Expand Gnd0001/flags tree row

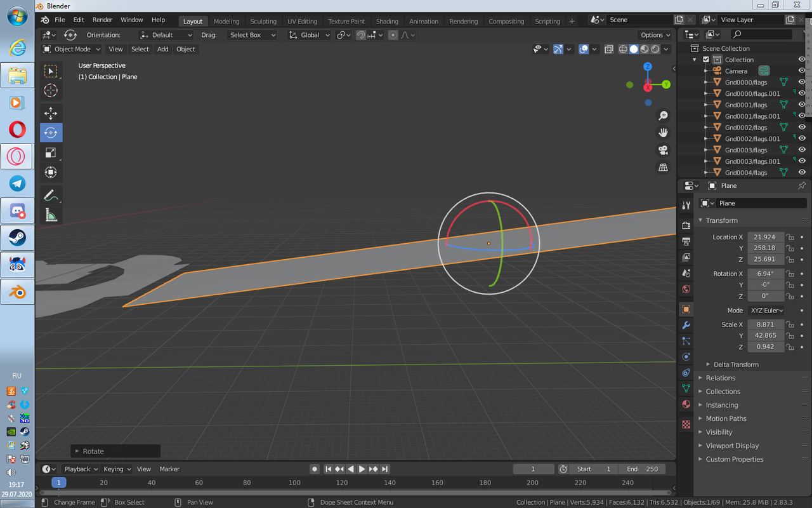[x=706, y=105]
